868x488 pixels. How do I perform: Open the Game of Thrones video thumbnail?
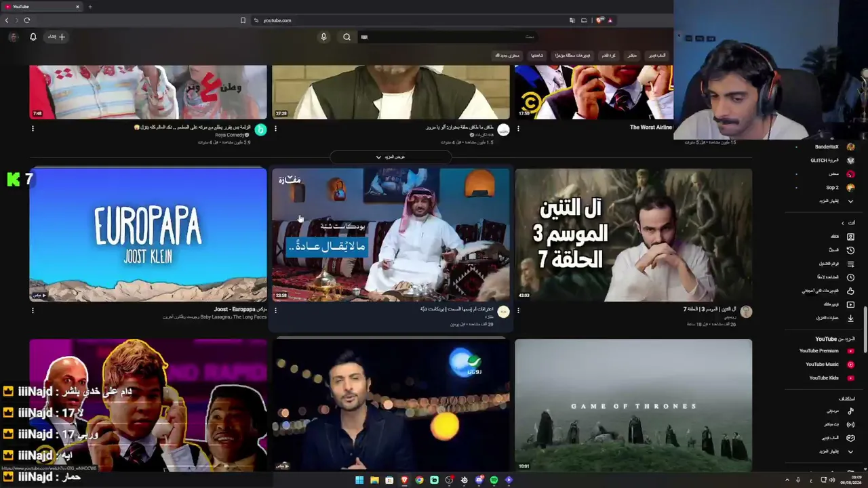point(633,405)
